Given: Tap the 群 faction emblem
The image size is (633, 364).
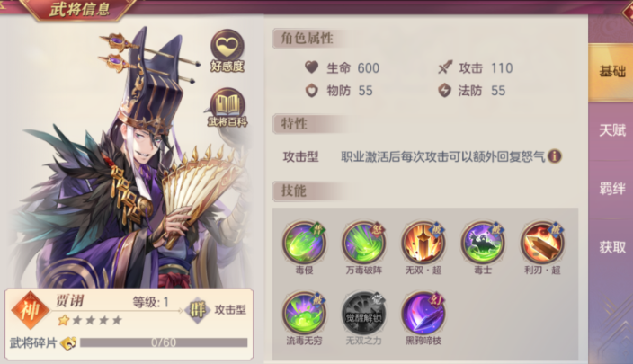Looking at the screenshot, I should [x=198, y=310].
